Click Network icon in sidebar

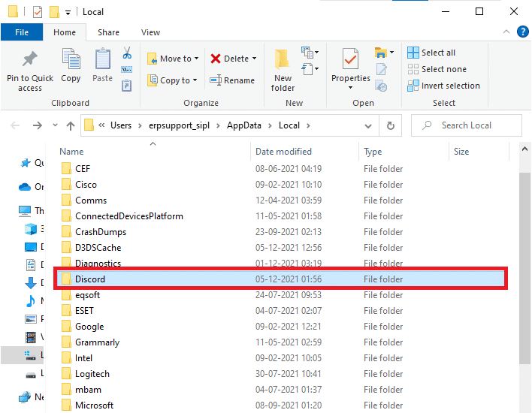point(25,397)
